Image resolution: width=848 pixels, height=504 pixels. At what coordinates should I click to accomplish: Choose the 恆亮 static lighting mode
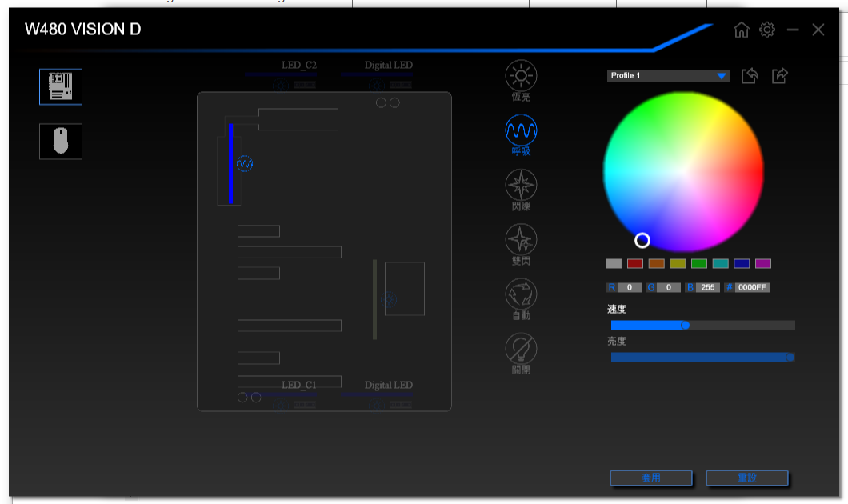click(521, 81)
